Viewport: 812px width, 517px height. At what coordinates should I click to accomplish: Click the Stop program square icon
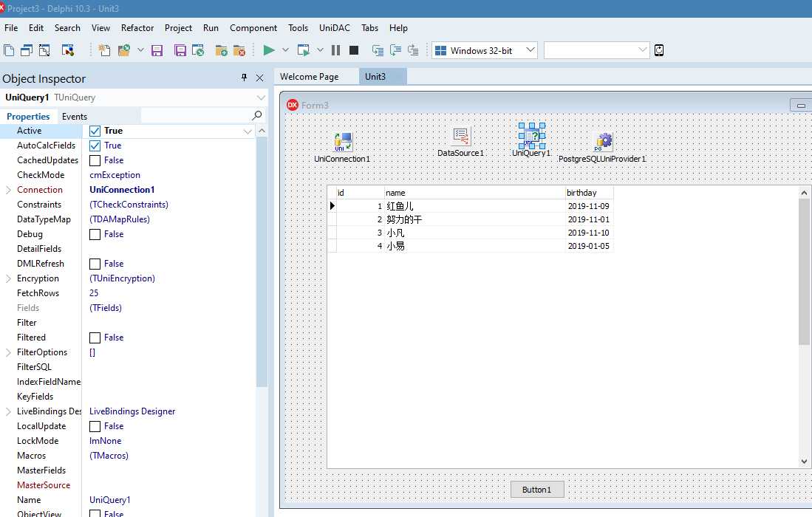click(x=354, y=50)
